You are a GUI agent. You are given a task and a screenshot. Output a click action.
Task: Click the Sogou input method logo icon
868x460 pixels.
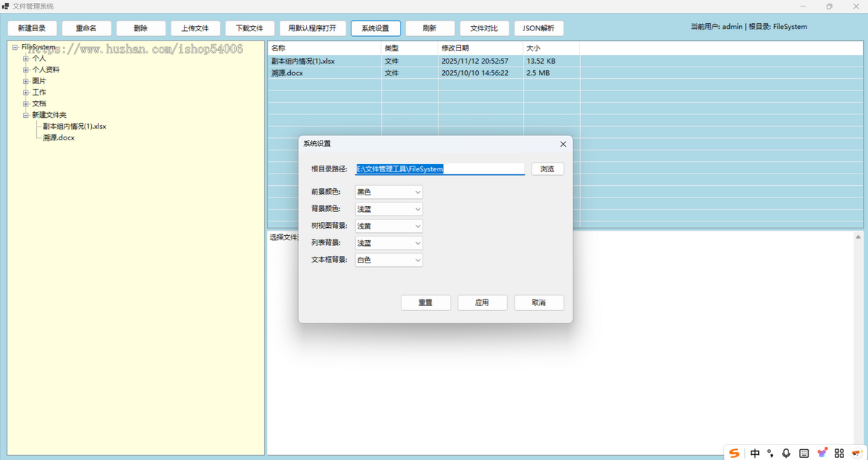[x=735, y=453]
